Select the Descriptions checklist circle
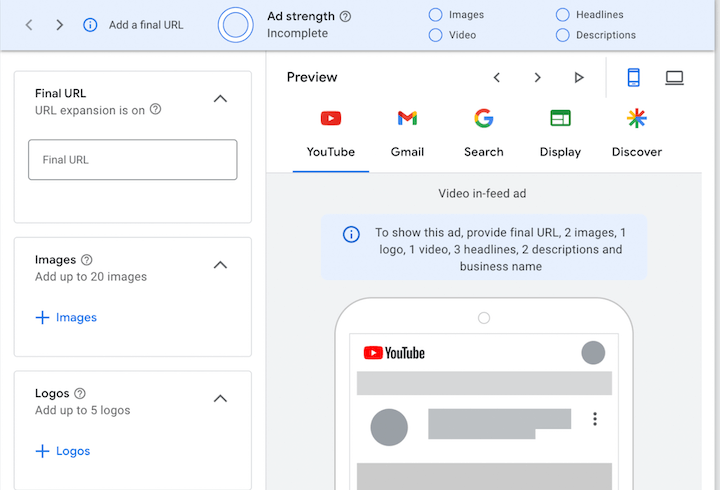Image resolution: width=720 pixels, height=490 pixels. click(x=562, y=35)
